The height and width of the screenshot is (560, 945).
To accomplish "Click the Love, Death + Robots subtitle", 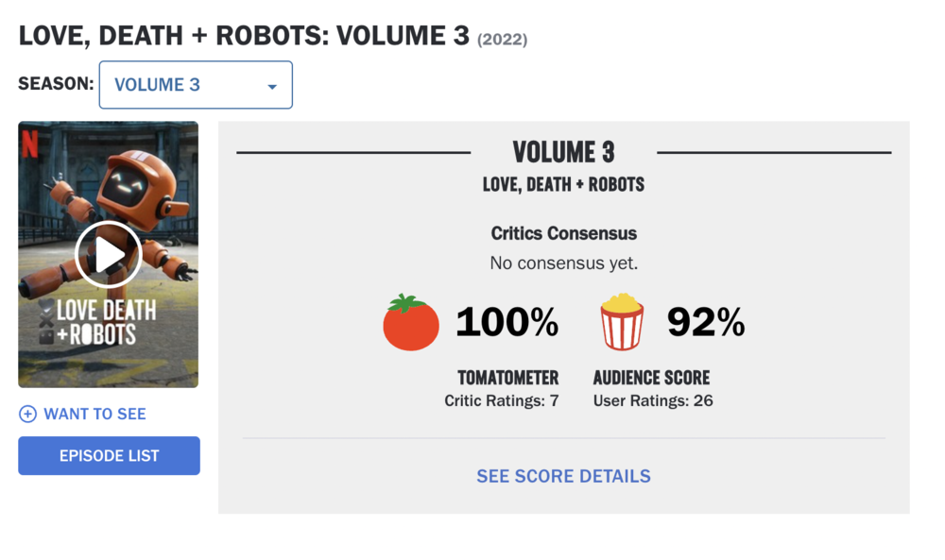I will point(563,184).
